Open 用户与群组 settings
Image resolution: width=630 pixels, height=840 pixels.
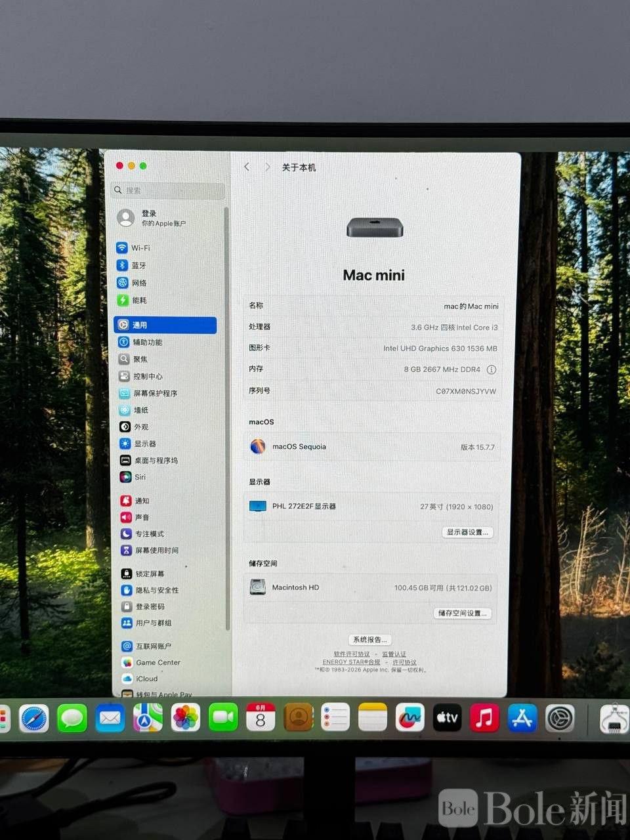click(148, 623)
